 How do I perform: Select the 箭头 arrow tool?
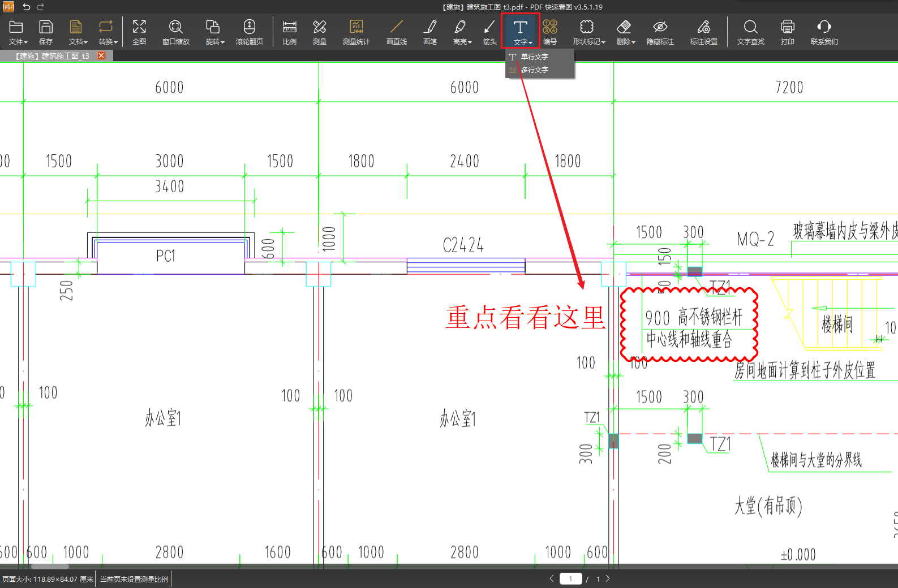pyautogui.click(x=489, y=27)
